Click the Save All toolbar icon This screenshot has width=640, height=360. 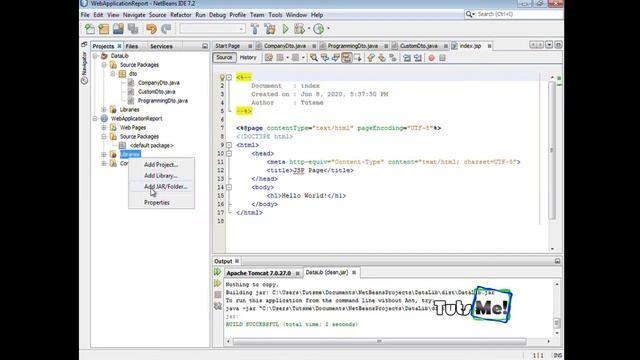click(x=133, y=29)
